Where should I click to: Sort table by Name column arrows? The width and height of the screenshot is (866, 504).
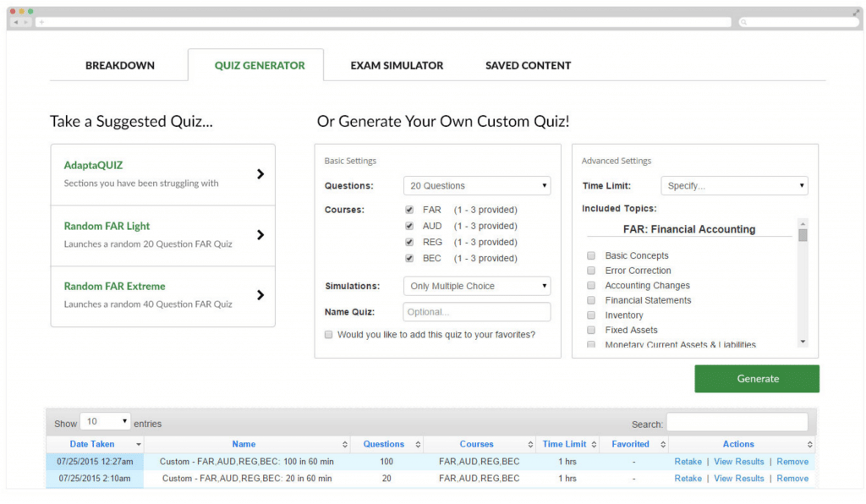345,444
